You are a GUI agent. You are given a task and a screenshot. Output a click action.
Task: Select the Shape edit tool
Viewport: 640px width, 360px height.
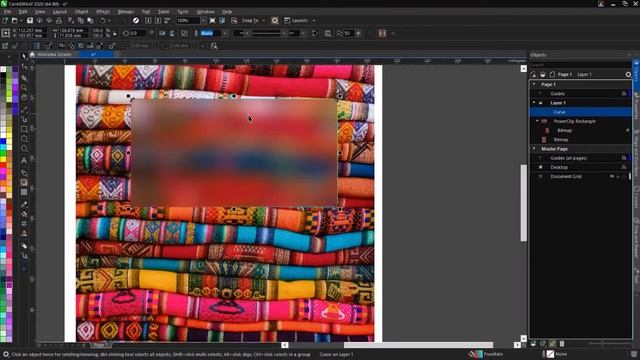tap(24, 67)
